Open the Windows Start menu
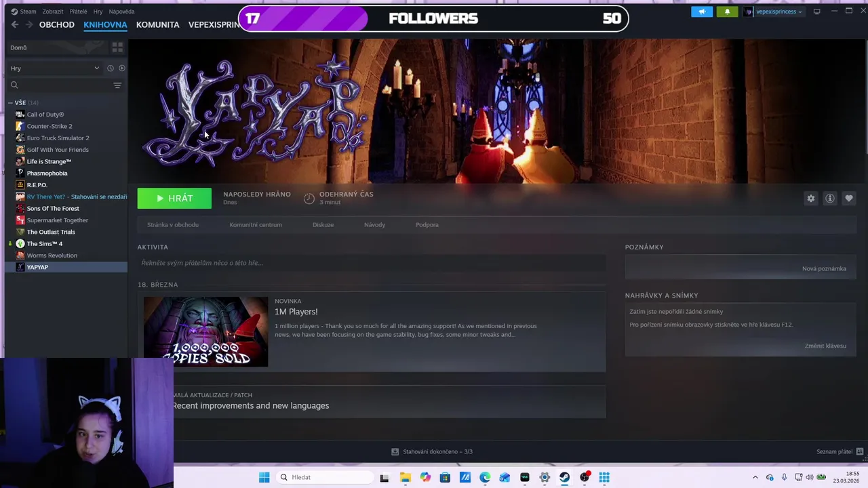Image resolution: width=868 pixels, height=488 pixels. [x=264, y=478]
